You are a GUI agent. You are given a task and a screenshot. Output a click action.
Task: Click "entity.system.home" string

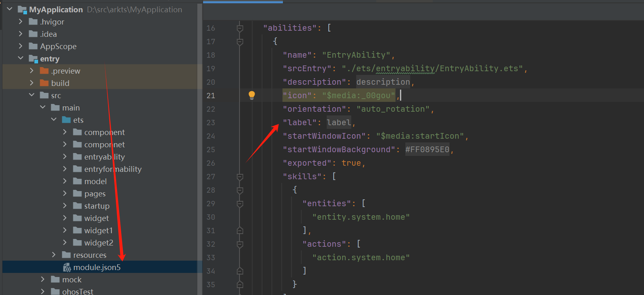point(361,217)
